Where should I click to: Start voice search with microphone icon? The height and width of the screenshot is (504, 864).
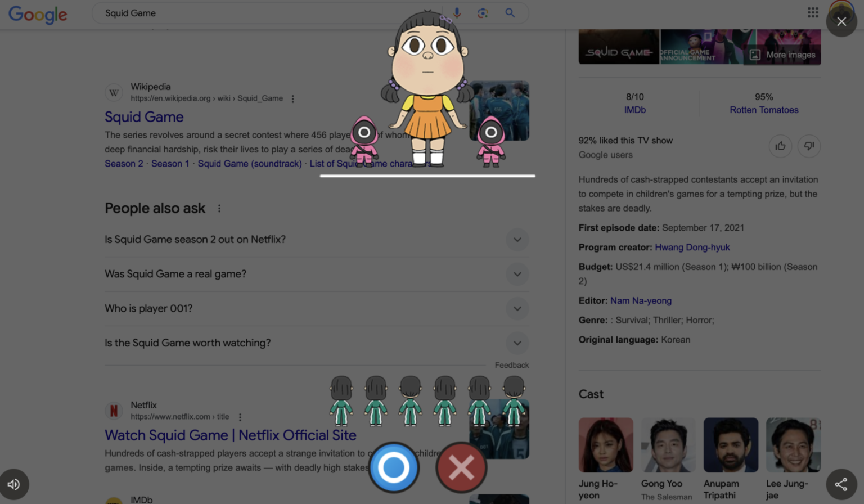click(457, 13)
